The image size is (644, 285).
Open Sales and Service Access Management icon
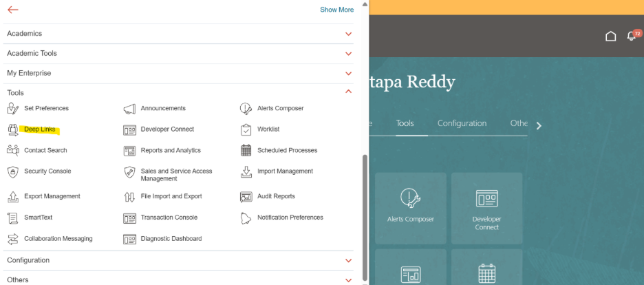coord(129,172)
